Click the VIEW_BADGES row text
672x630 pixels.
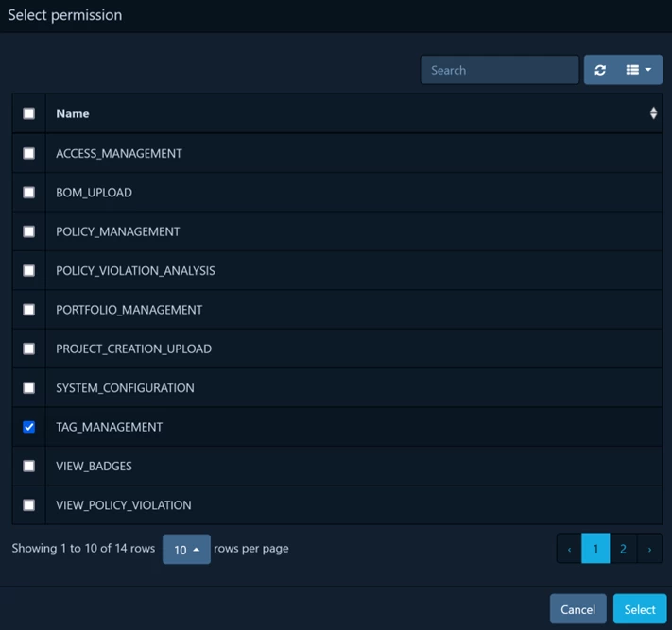[94, 466]
